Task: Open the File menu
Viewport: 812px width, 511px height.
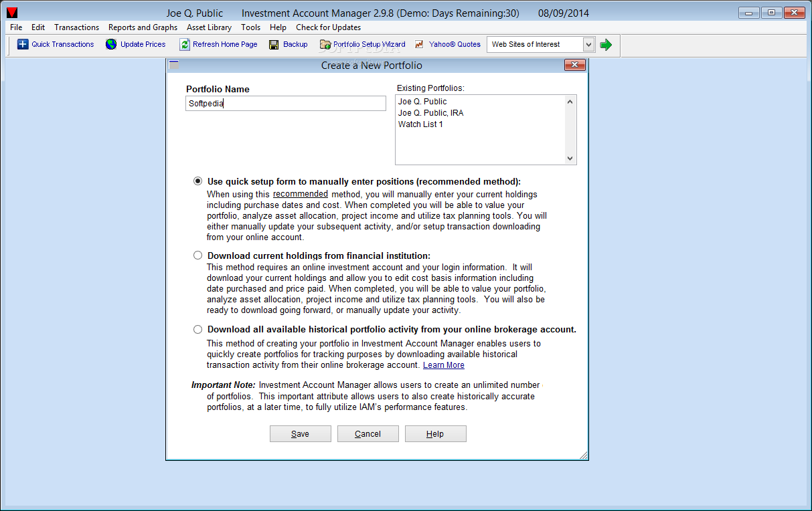Action: (16, 27)
